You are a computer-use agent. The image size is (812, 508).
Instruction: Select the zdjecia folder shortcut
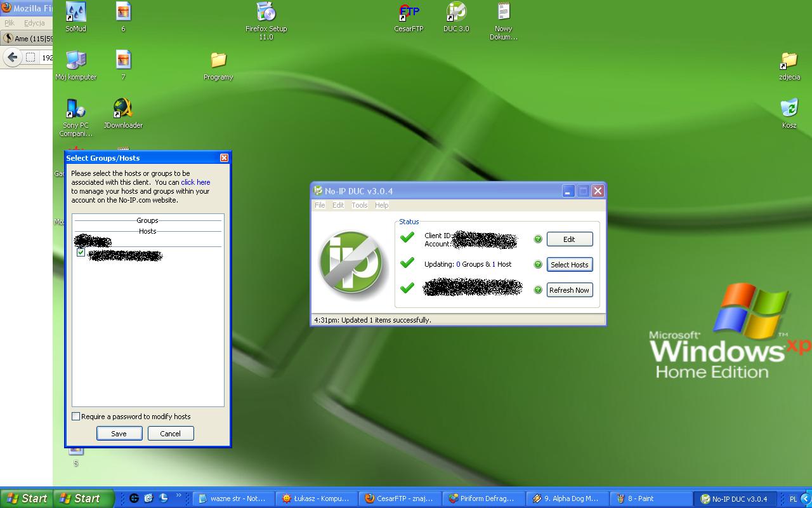click(x=789, y=65)
